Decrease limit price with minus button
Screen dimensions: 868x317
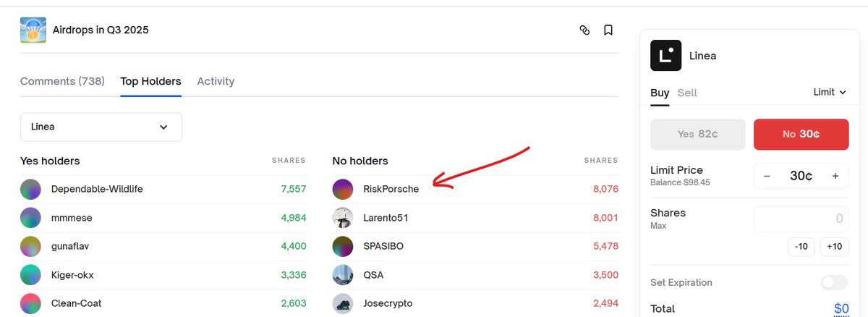tap(767, 176)
